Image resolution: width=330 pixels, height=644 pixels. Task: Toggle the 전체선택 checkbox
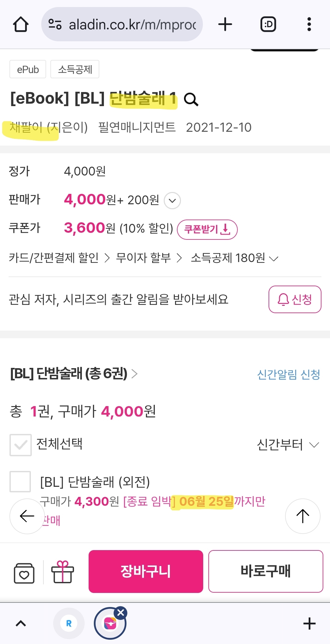point(20,445)
